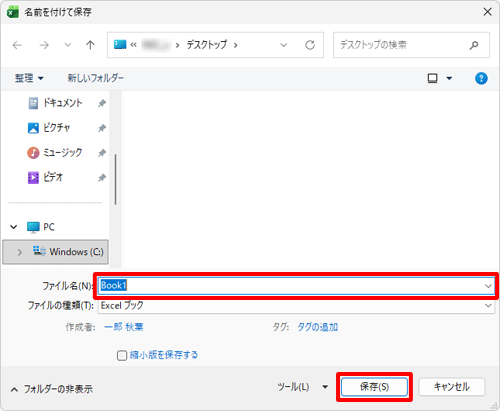Change view layout icon
This screenshot has height=411, width=500.
[x=433, y=78]
